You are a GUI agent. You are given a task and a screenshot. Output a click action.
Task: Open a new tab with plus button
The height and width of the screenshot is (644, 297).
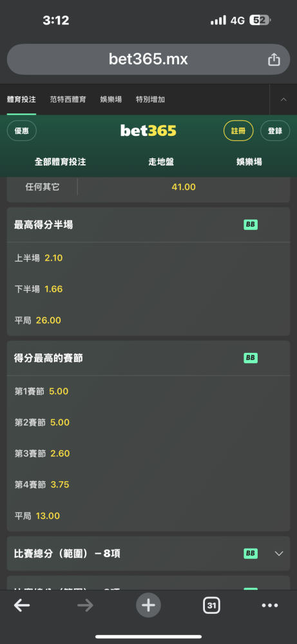(x=148, y=605)
